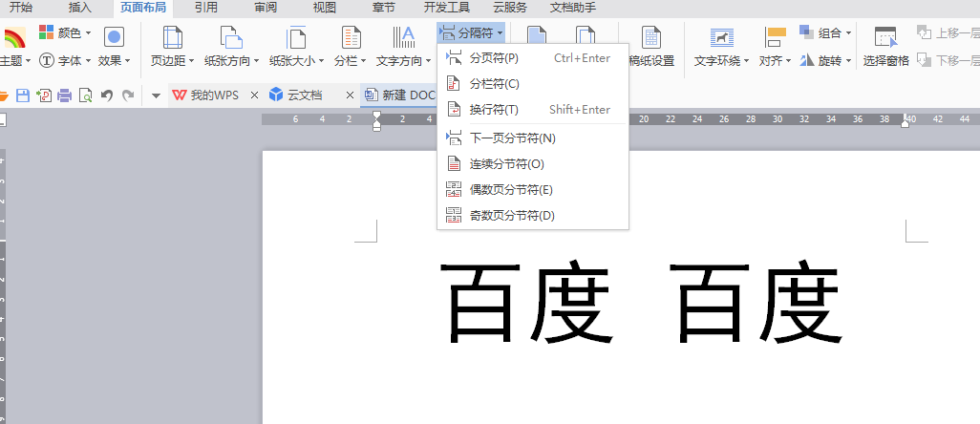Click the first 百度 text in document
Screen dimensions: 980x424
(526, 303)
